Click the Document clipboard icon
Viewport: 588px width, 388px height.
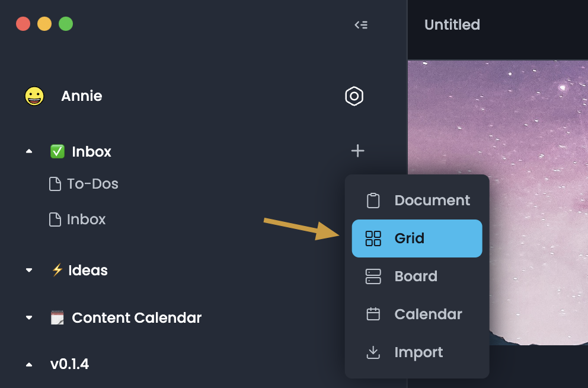[373, 201]
